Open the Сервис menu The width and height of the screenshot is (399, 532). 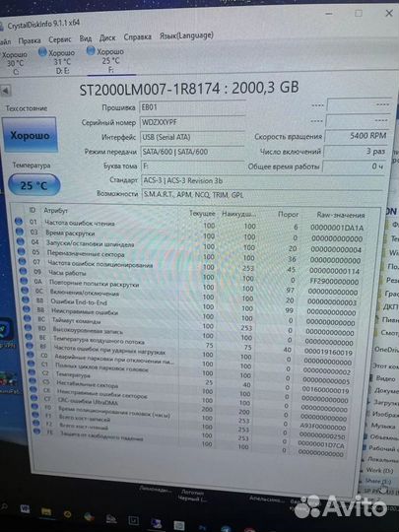pos(59,39)
